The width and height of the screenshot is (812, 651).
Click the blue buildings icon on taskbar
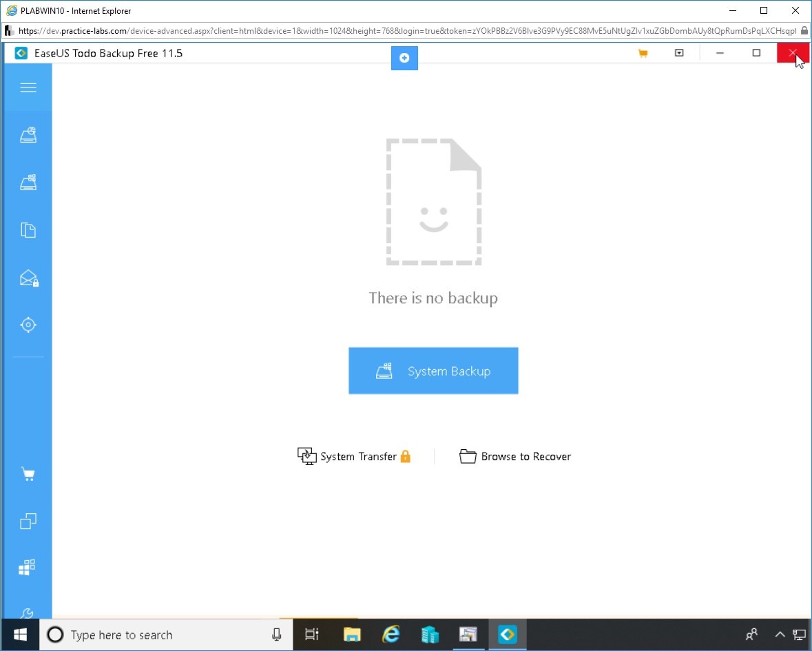(430, 634)
